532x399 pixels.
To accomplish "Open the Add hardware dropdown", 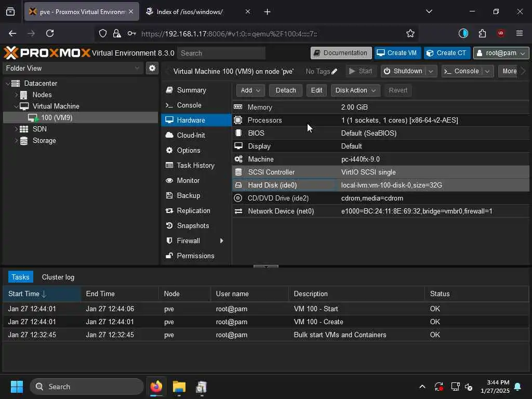I will (250, 90).
